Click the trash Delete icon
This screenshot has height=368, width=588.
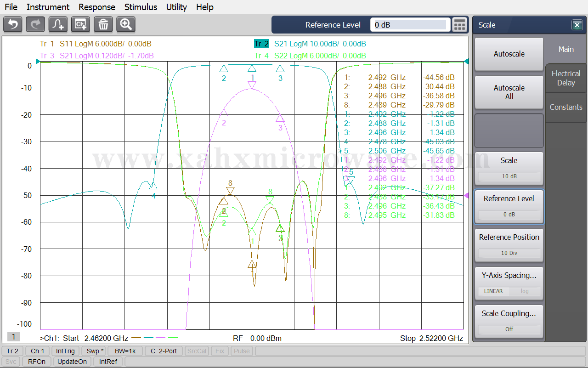pos(103,24)
